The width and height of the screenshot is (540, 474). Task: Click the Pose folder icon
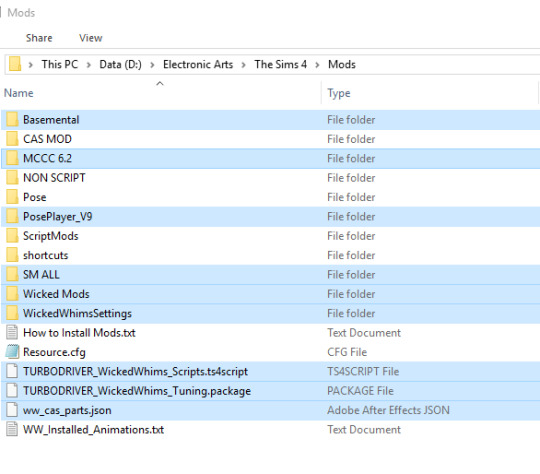(x=12, y=197)
